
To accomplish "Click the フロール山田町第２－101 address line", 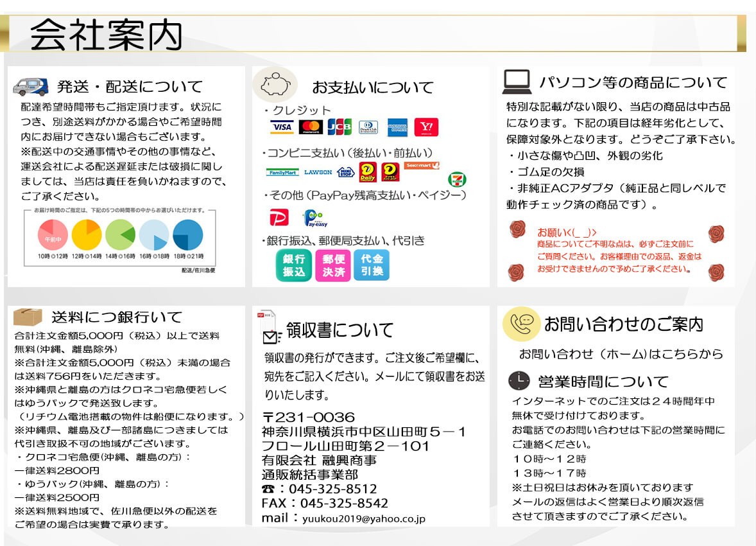I will pyautogui.click(x=345, y=446).
